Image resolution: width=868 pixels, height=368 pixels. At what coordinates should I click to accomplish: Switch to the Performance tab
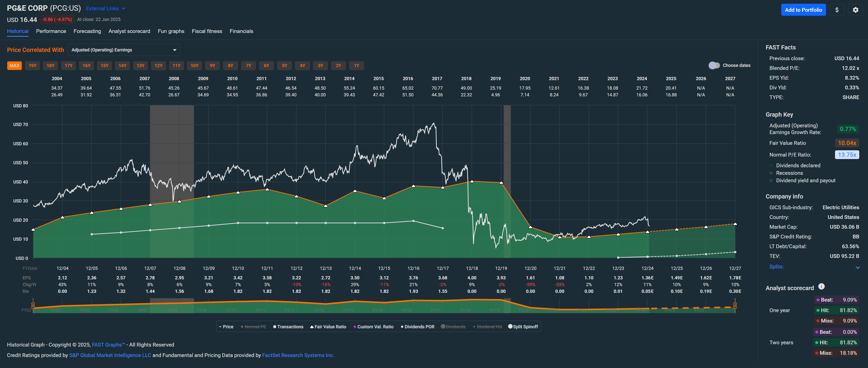(x=51, y=31)
